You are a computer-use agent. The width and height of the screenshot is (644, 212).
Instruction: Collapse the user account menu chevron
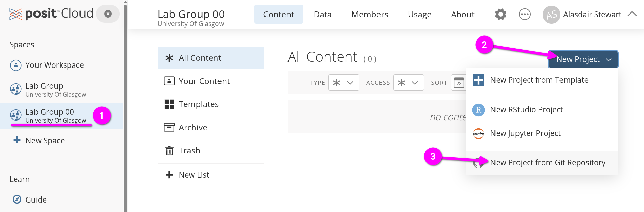[632, 14]
